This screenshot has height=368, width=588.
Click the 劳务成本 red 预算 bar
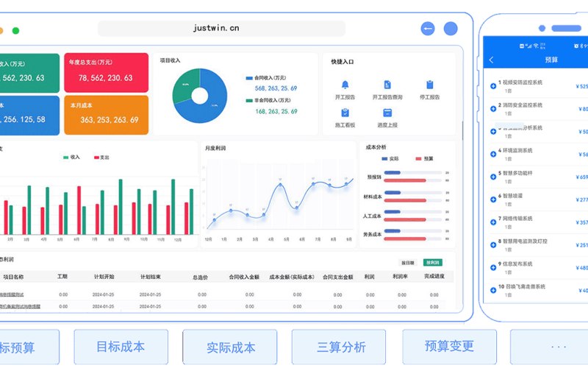tap(405, 238)
